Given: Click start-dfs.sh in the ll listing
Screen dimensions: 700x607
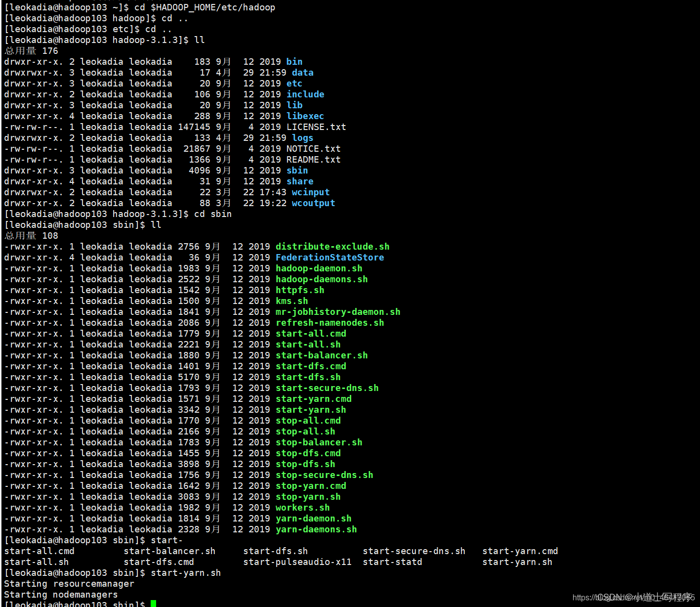Looking at the screenshot, I should pos(308,377).
